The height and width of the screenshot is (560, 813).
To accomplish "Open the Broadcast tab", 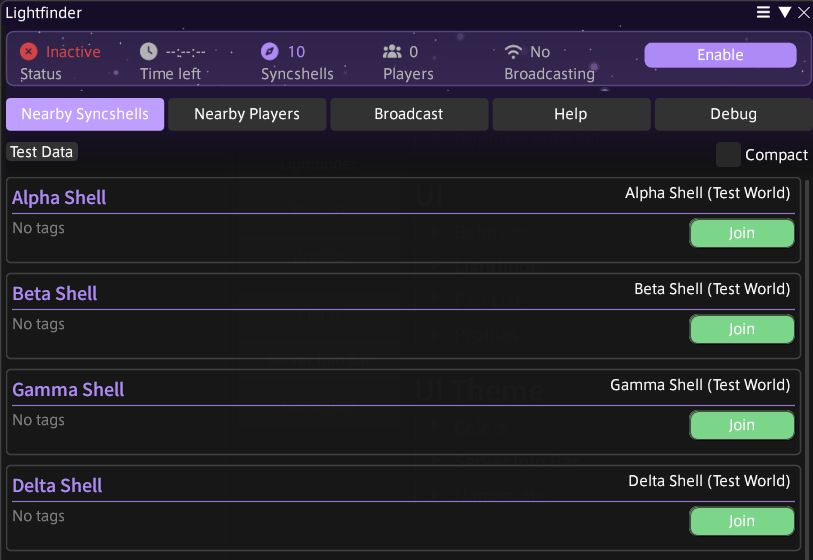I will tap(409, 114).
